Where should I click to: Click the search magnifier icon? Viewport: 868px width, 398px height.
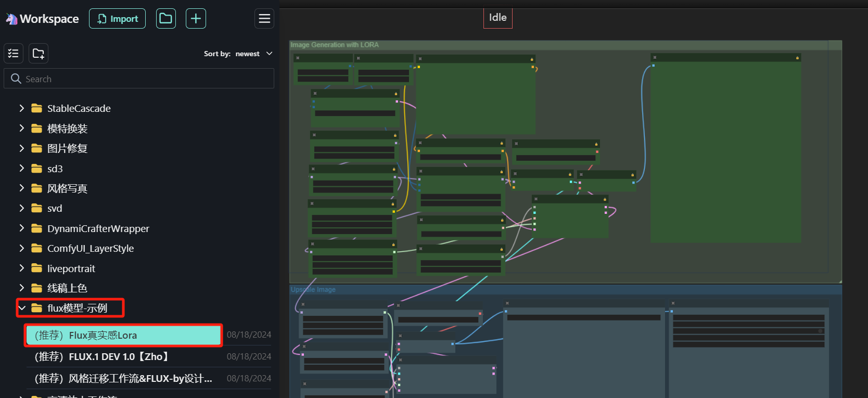(16, 79)
